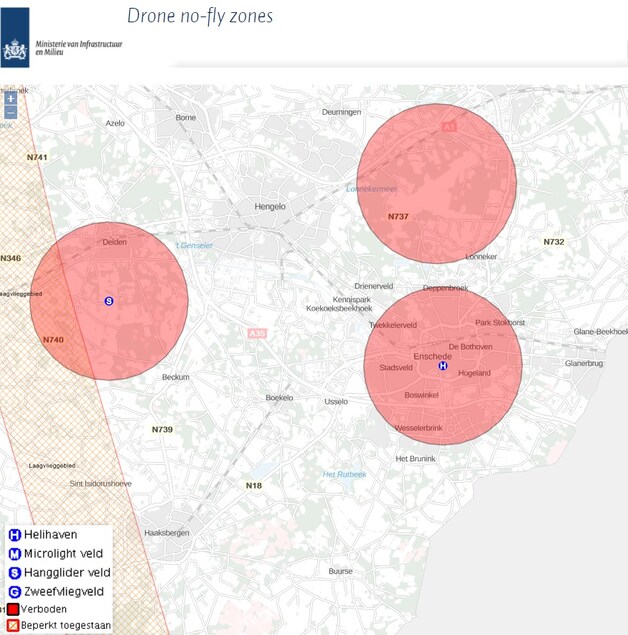
Task: Click the Park Stokhorst label
Action: pyautogui.click(x=500, y=323)
